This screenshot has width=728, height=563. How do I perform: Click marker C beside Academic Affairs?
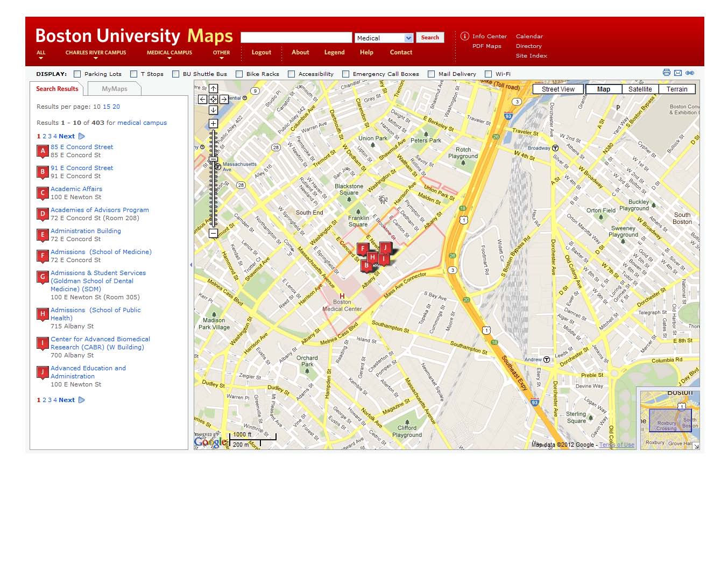click(x=43, y=194)
